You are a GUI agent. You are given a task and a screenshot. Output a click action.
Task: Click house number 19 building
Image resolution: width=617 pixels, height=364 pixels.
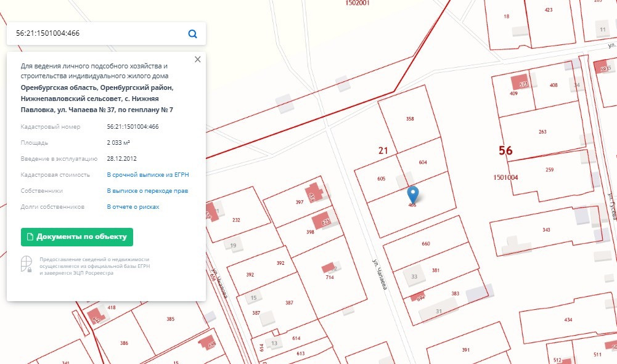[x=234, y=245]
